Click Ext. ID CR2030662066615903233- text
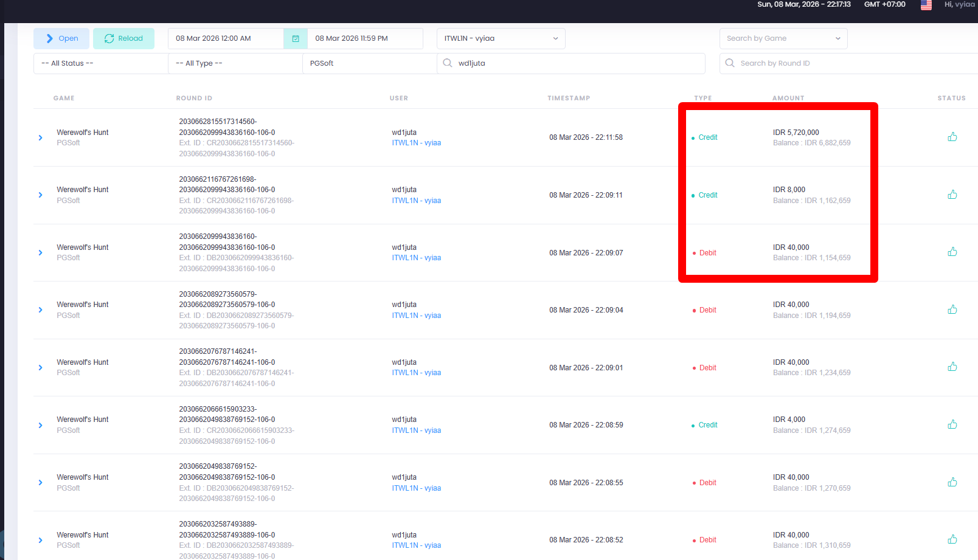The height and width of the screenshot is (560, 978). 237,430
